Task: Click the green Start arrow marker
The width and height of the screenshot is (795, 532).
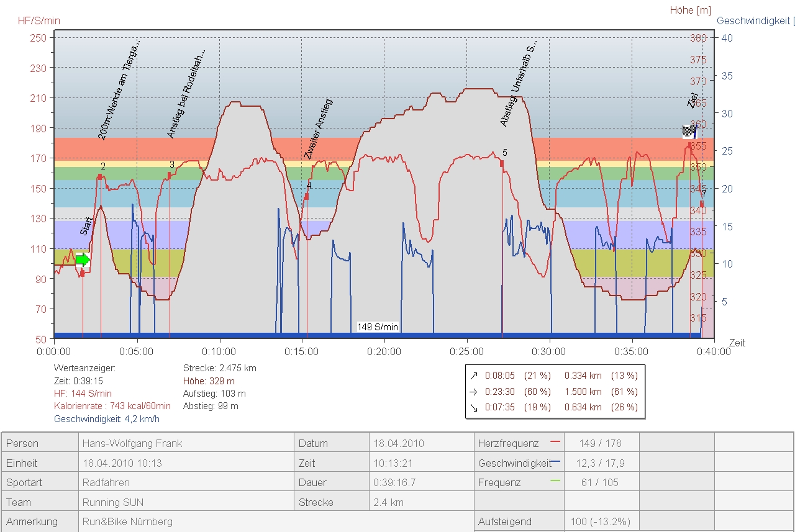Action: (83, 259)
